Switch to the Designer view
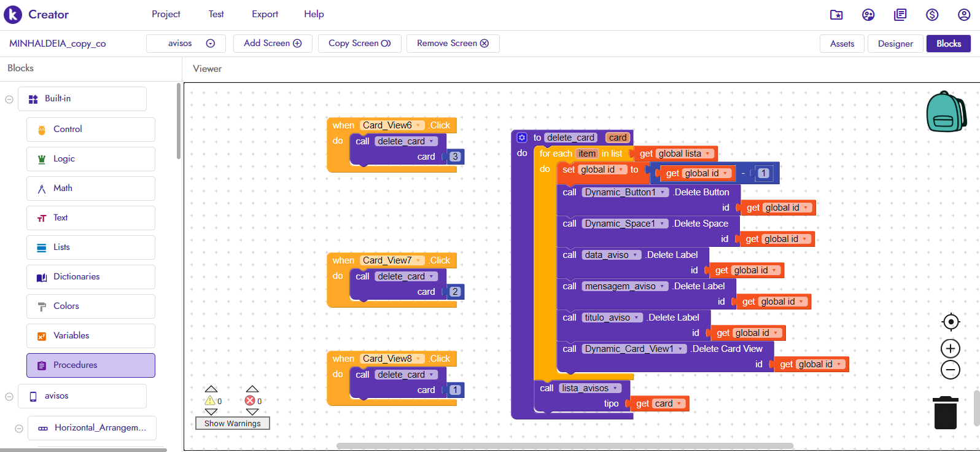Image resolution: width=980 pixels, height=452 pixels. pyautogui.click(x=895, y=44)
